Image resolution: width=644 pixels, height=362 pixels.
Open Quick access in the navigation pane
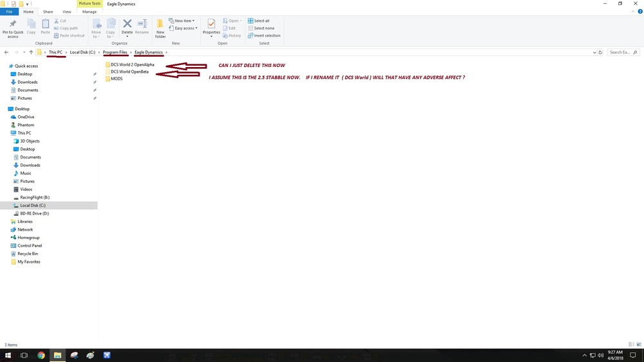tap(23, 66)
